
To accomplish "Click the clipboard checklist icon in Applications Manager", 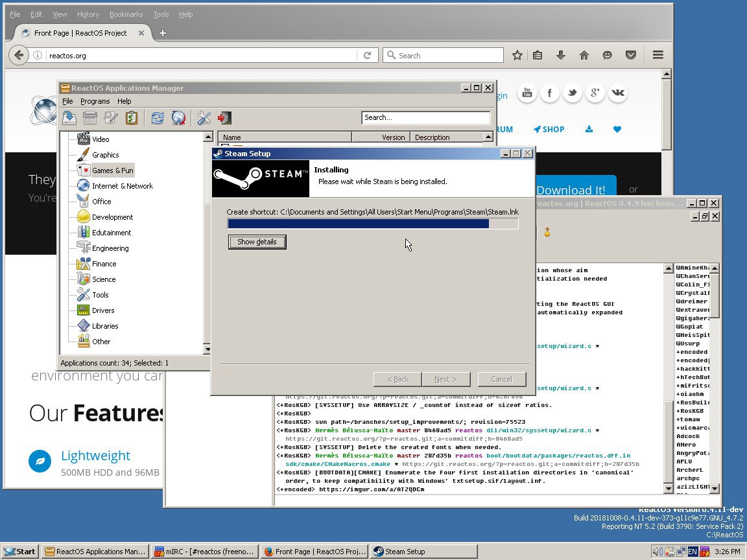I will click(132, 117).
